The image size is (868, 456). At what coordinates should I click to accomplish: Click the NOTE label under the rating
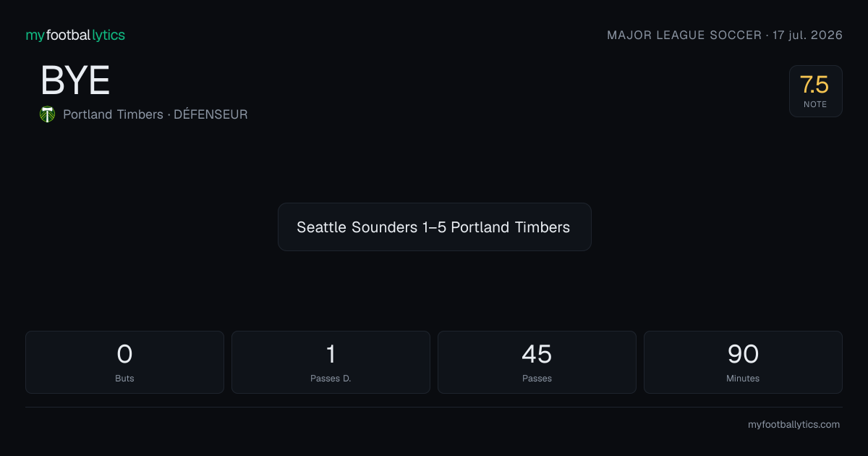pos(815,104)
